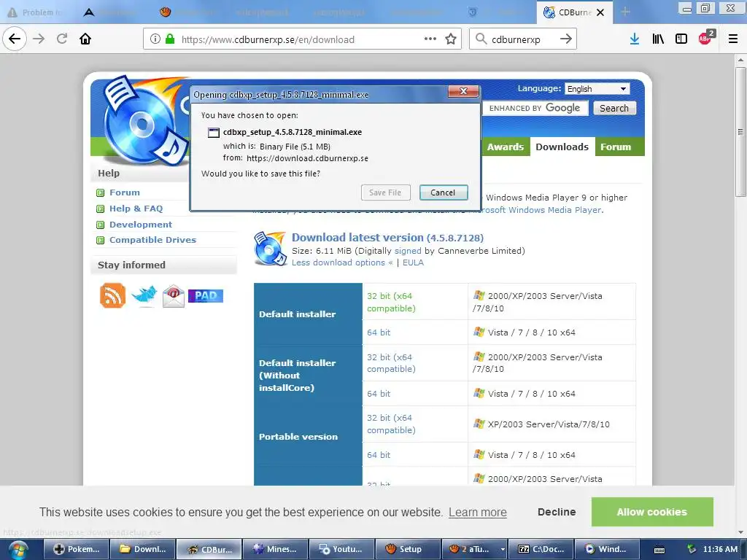Screen dimensions: 747x560
Task: Close the file opening dialog
Action: 463,91
